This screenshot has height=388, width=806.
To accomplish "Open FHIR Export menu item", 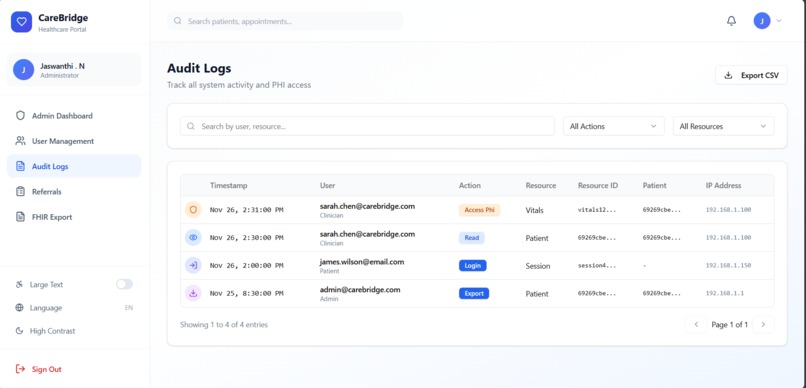I will [x=74, y=217].
